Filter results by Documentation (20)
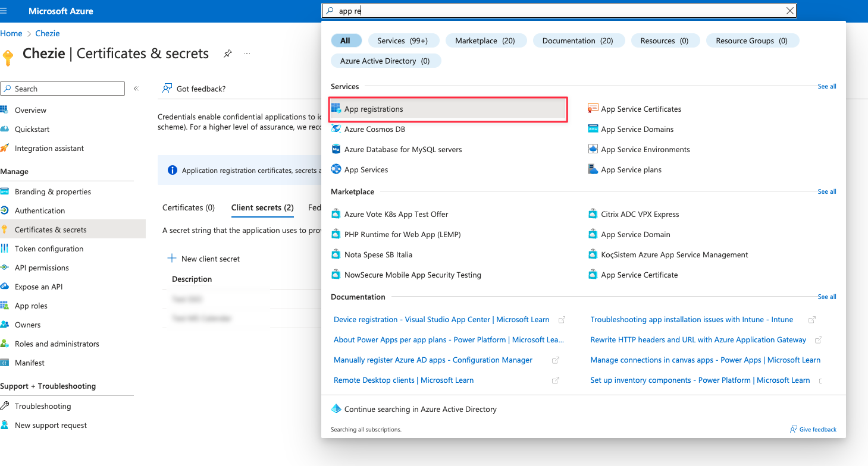 point(578,40)
